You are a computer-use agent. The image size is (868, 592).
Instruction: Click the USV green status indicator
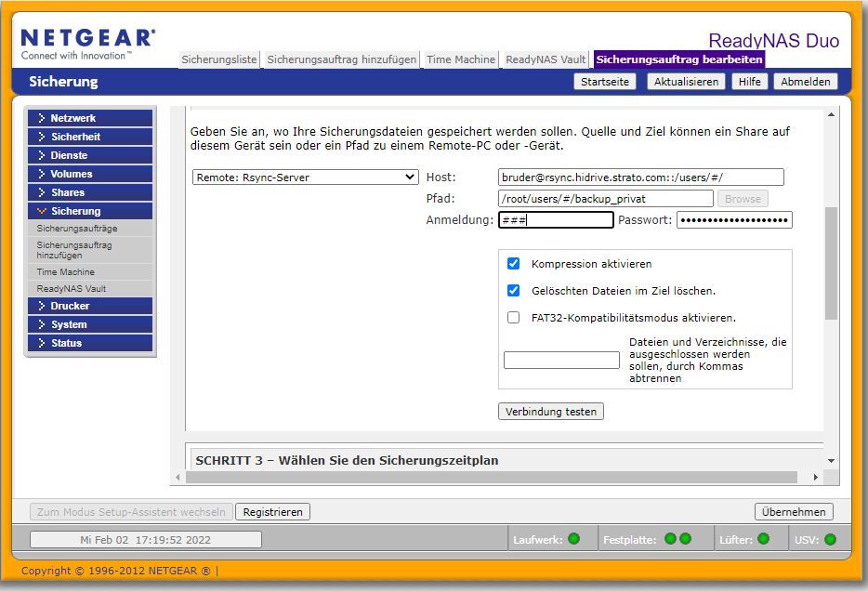click(830, 539)
